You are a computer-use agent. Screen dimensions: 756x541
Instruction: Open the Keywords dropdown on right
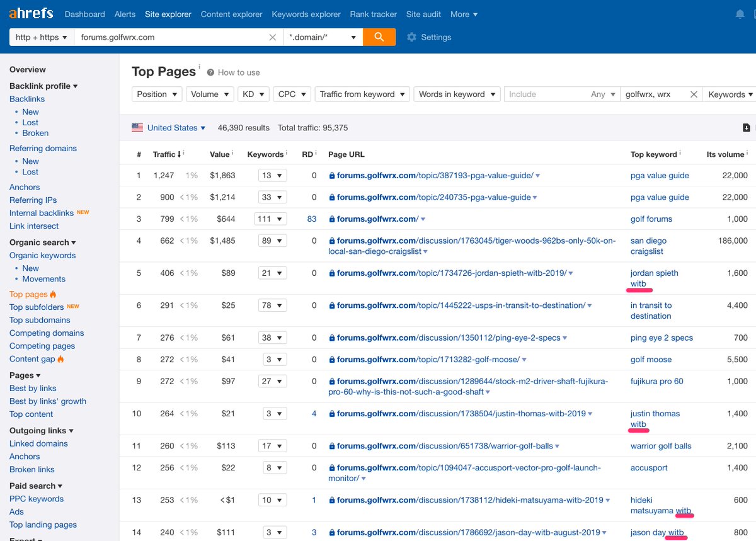tap(730, 94)
